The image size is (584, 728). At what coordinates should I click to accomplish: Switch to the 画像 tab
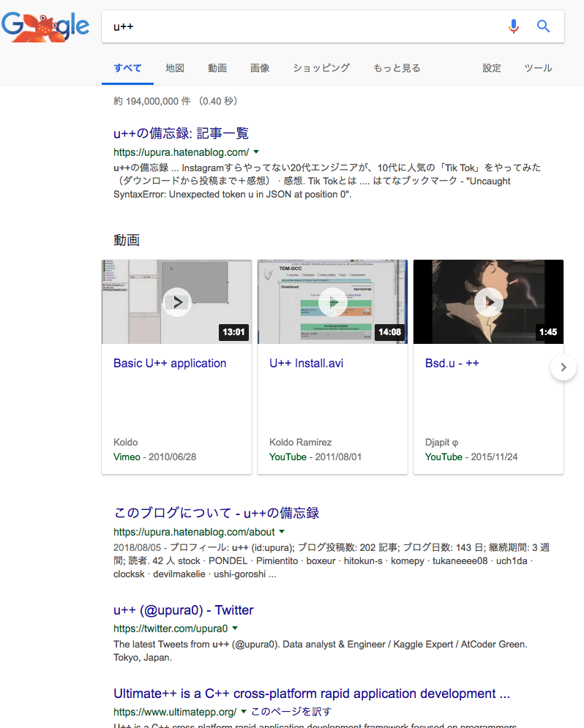pyautogui.click(x=260, y=68)
